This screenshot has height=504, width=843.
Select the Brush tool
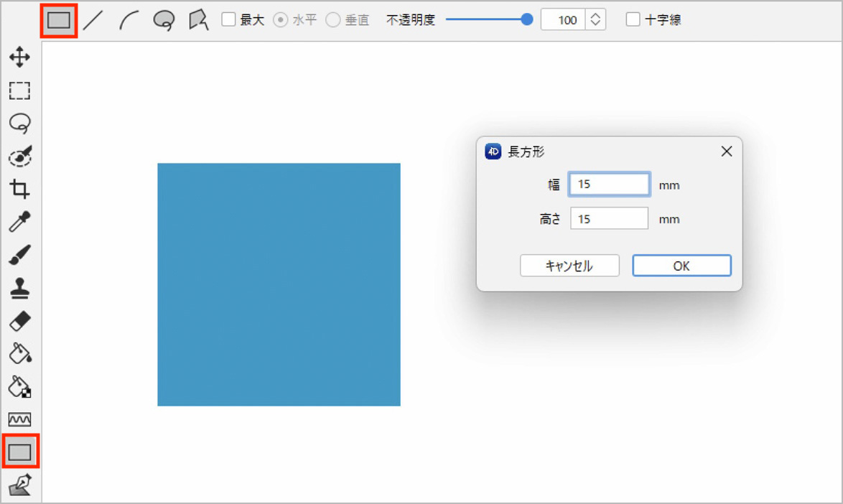20,255
